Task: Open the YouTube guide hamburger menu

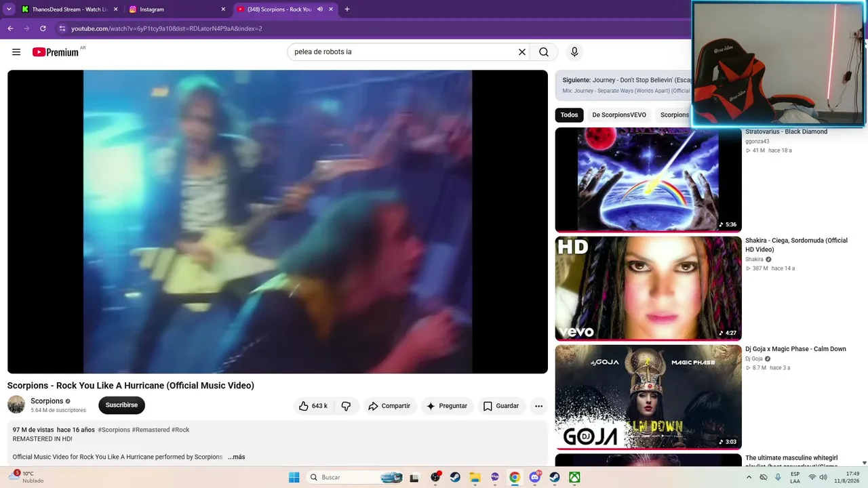Action: point(16,52)
